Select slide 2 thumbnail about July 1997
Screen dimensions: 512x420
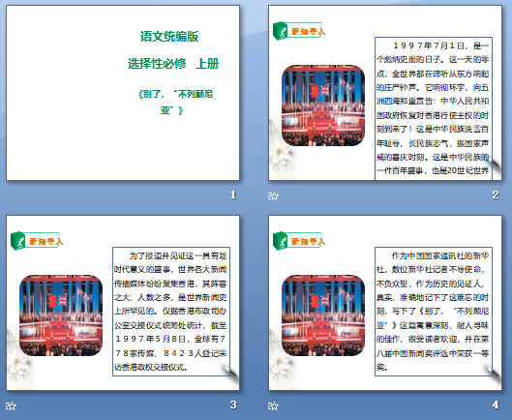pyautogui.click(x=385, y=93)
